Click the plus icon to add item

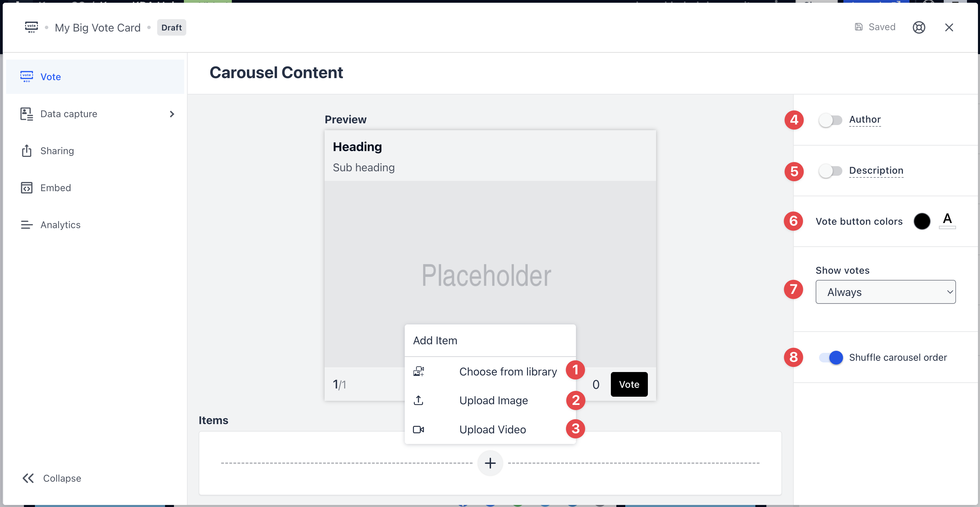[x=490, y=463]
